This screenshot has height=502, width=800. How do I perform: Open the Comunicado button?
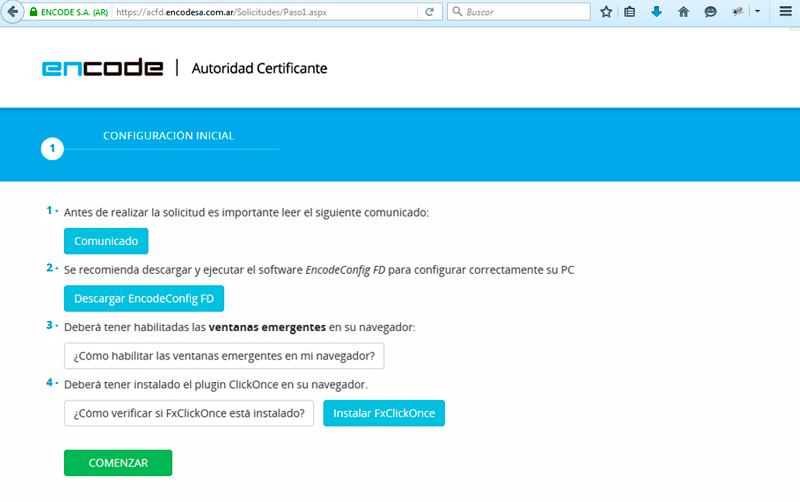pyautogui.click(x=106, y=241)
